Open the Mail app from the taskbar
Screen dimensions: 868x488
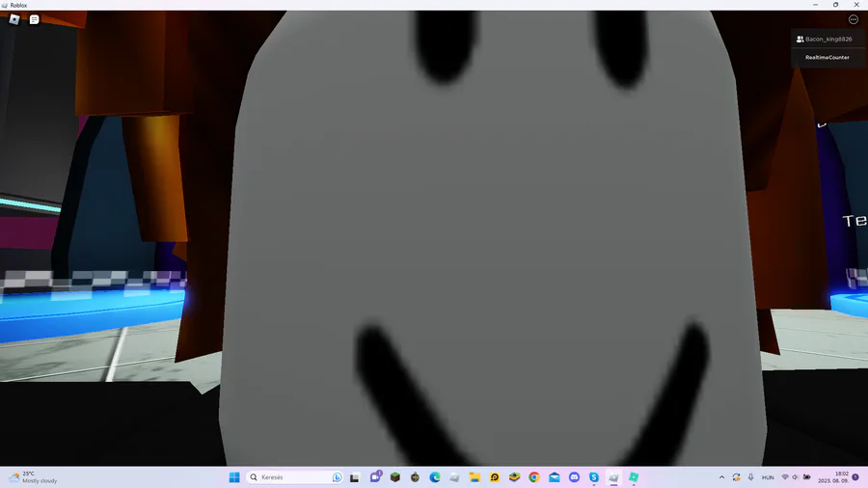pos(555,477)
